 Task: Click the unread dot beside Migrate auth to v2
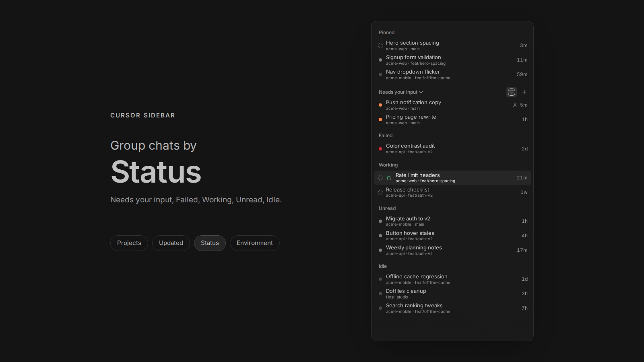[380, 221]
